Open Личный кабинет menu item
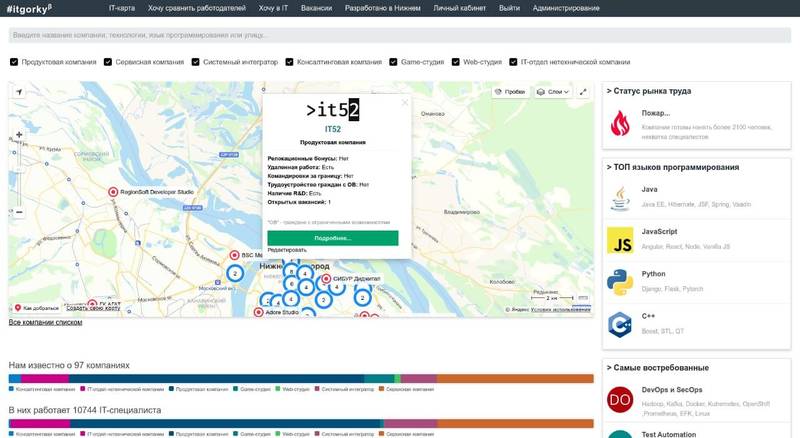 pyautogui.click(x=460, y=8)
